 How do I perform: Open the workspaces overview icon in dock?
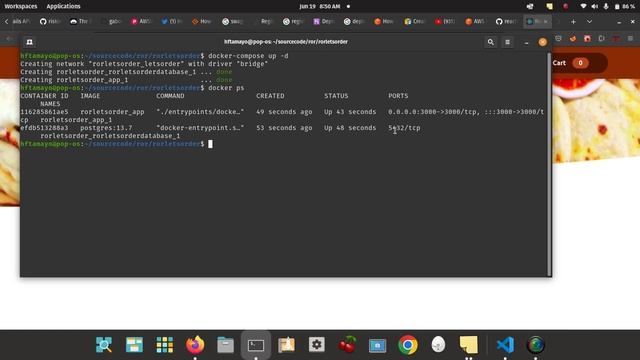tap(134, 345)
